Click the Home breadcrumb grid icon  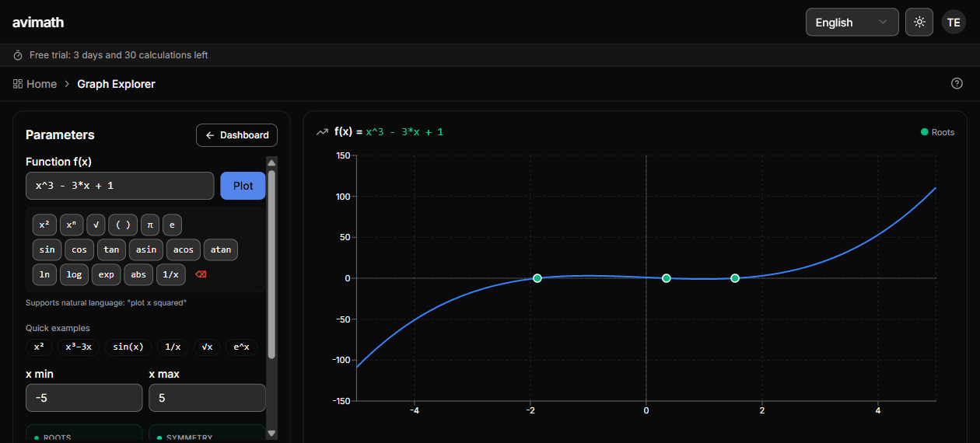pyautogui.click(x=18, y=84)
